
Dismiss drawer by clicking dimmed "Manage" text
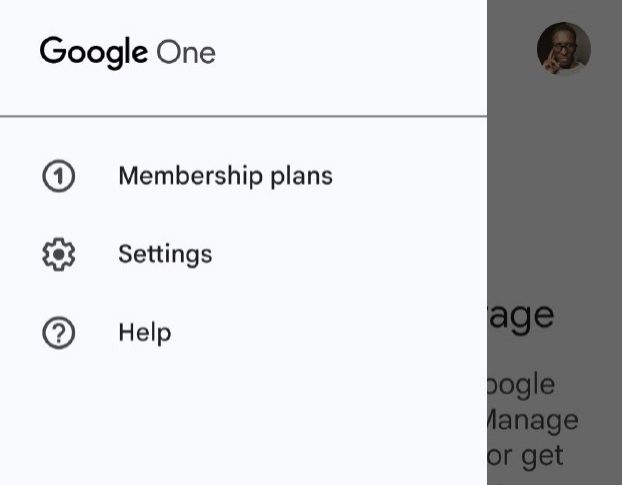[533, 421]
